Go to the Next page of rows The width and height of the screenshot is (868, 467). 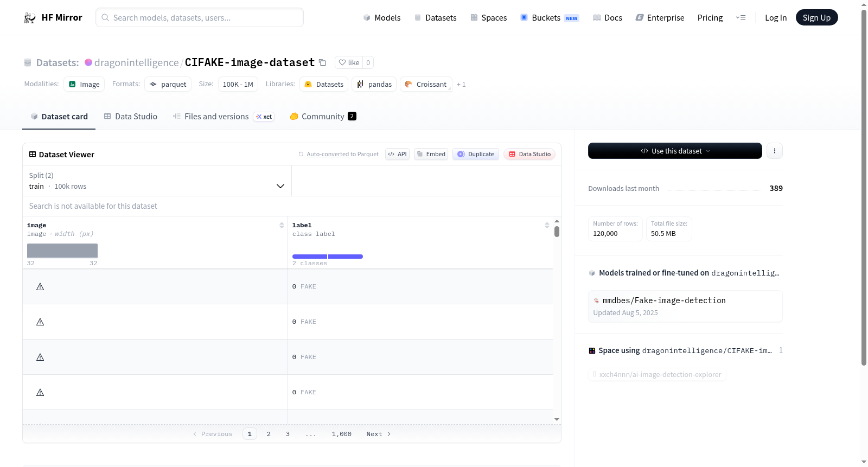[x=379, y=434]
